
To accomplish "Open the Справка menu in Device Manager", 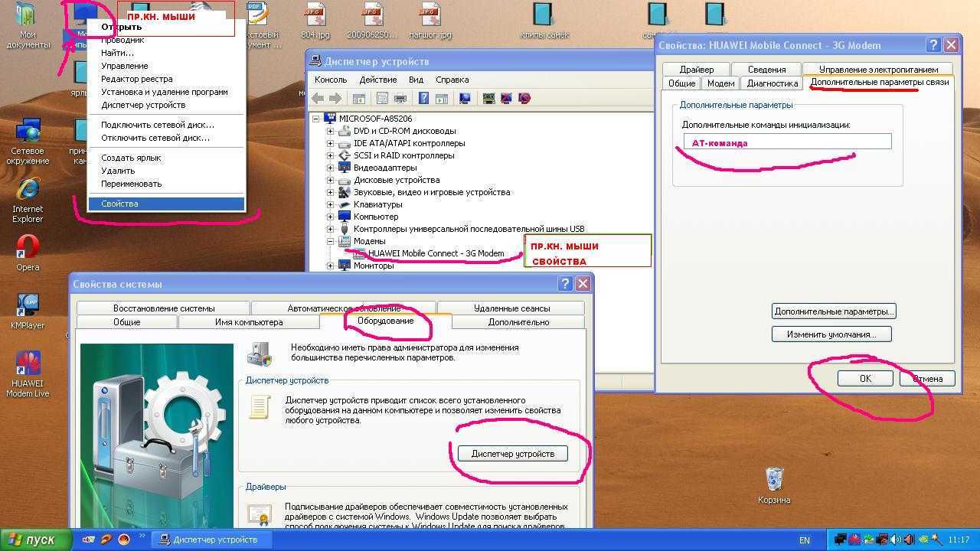I will point(452,80).
